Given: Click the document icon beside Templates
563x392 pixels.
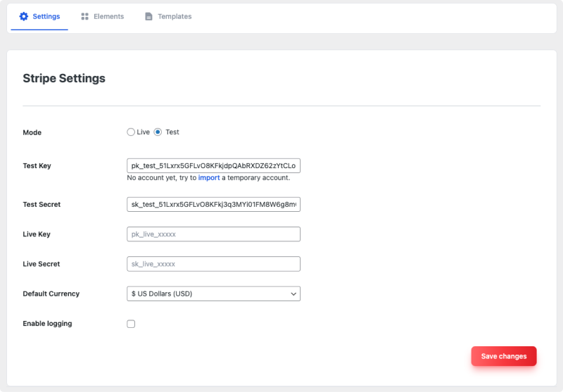Looking at the screenshot, I should coord(148,16).
